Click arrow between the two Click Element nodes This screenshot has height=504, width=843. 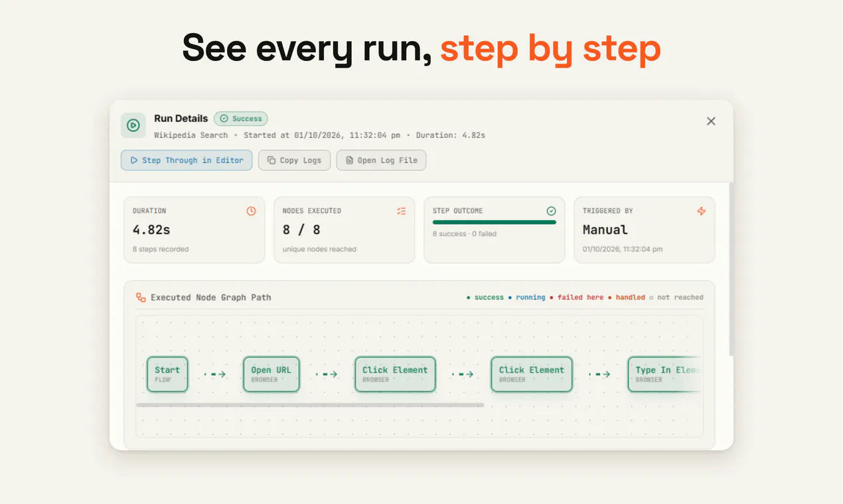pos(463,374)
